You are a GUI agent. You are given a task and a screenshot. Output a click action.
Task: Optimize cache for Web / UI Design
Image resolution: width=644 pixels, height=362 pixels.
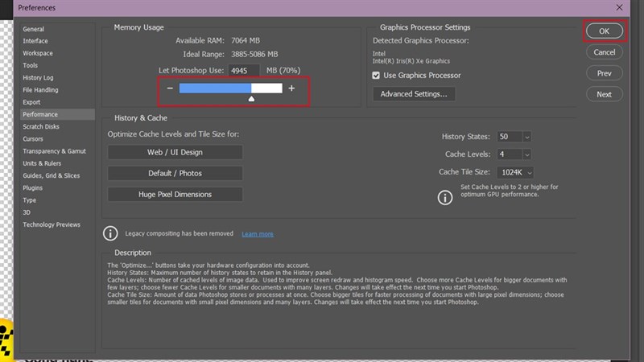point(175,152)
